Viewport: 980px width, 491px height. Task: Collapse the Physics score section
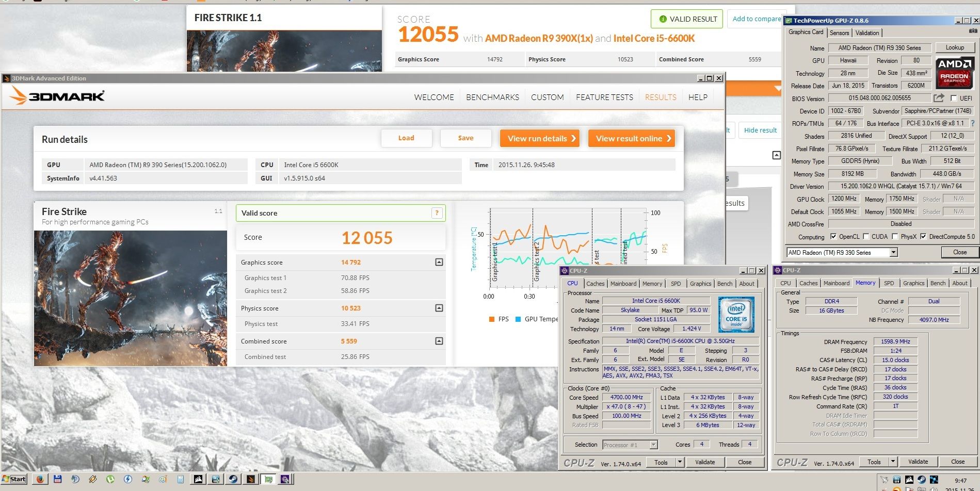pos(439,308)
